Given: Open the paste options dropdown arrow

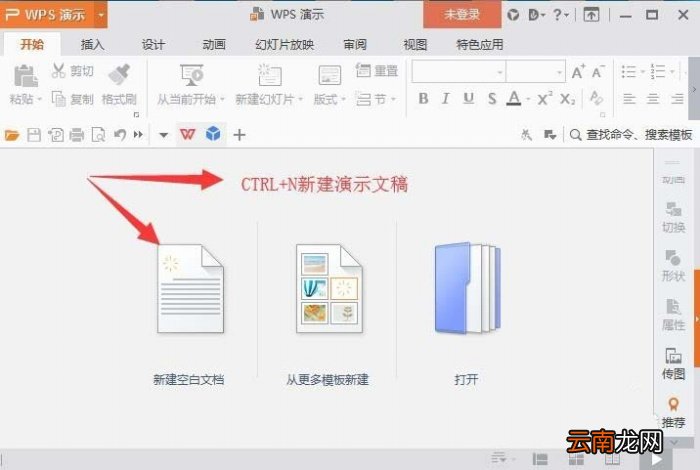Looking at the screenshot, I should click(x=39, y=99).
